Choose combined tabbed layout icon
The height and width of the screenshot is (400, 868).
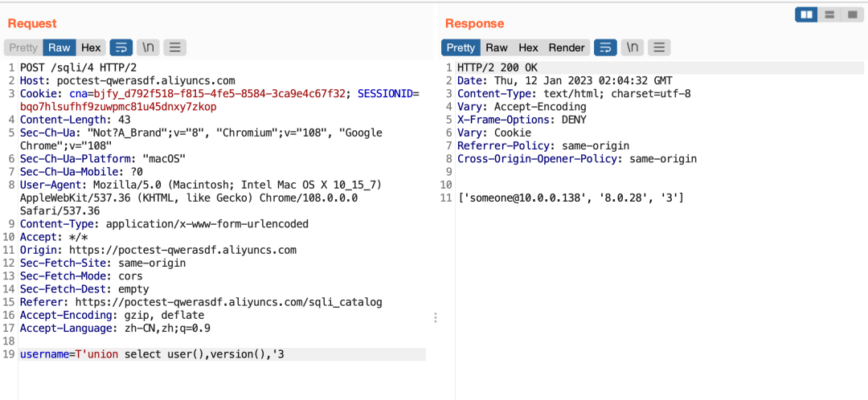point(852,15)
